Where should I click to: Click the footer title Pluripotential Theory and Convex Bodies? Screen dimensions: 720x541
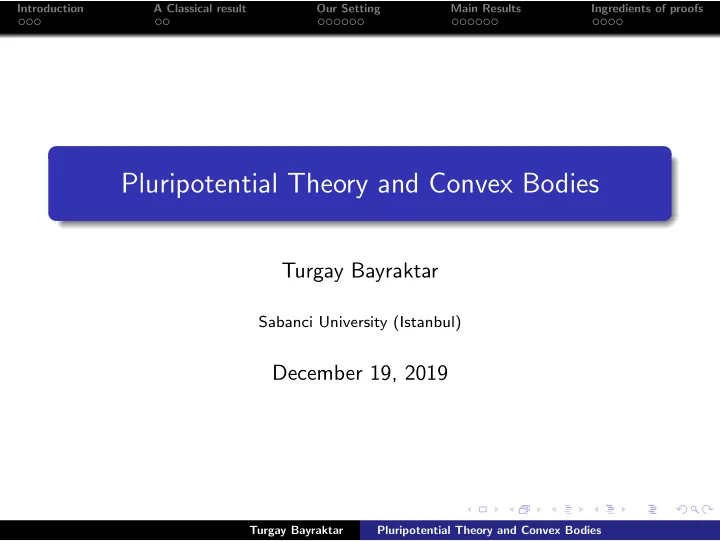point(489,530)
